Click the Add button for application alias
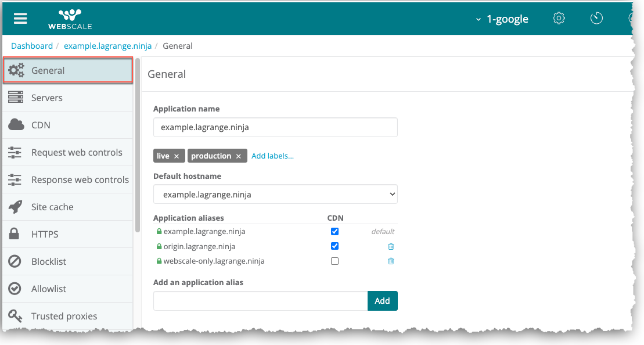Image resolution: width=644 pixels, height=345 pixels. pos(382,301)
